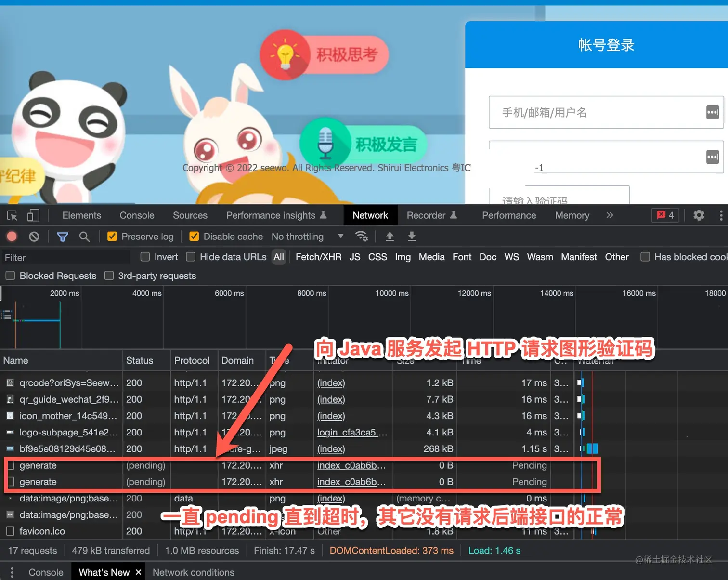Viewport: 728px width, 580px height.
Task: Toggle Disable cache checkbox
Action: point(194,237)
